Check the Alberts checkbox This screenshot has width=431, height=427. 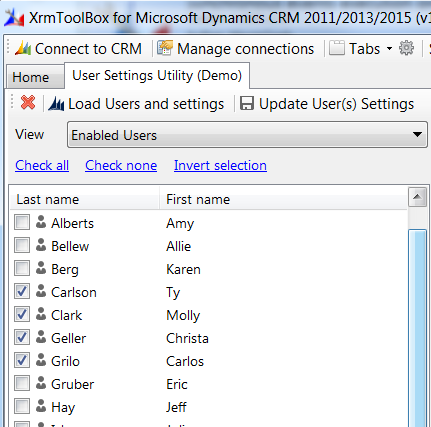pos(22,222)
